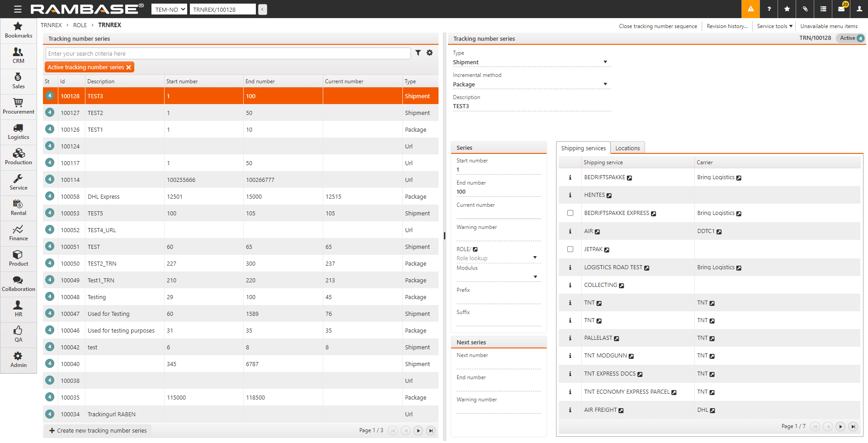The image size is (868, 443).
Task: Open the Finance module in sidebar
Action: (x=18, y=233)
